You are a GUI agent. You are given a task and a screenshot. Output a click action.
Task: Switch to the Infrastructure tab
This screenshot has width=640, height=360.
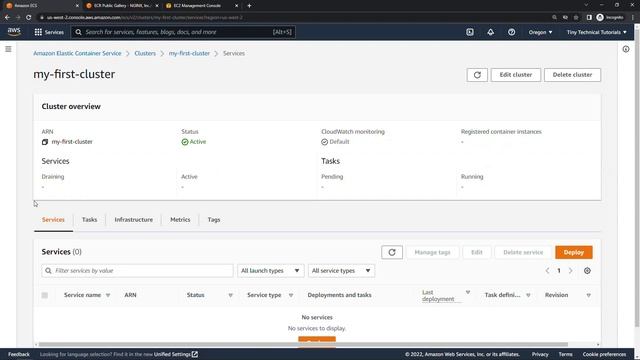[133, 220]
